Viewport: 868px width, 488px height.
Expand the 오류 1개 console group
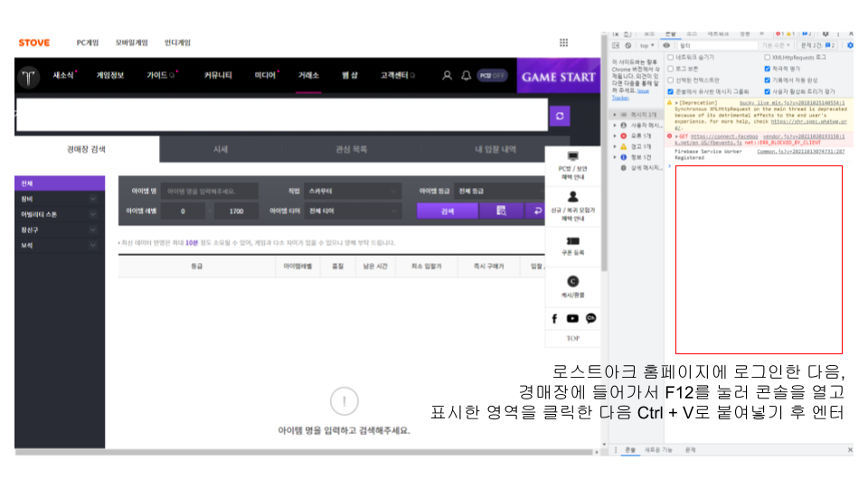pos(615,136)
